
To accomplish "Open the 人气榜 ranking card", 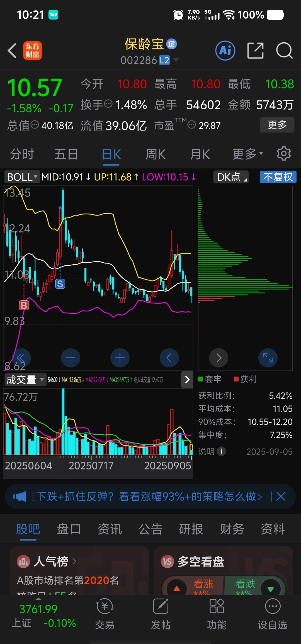I will 79,570.
